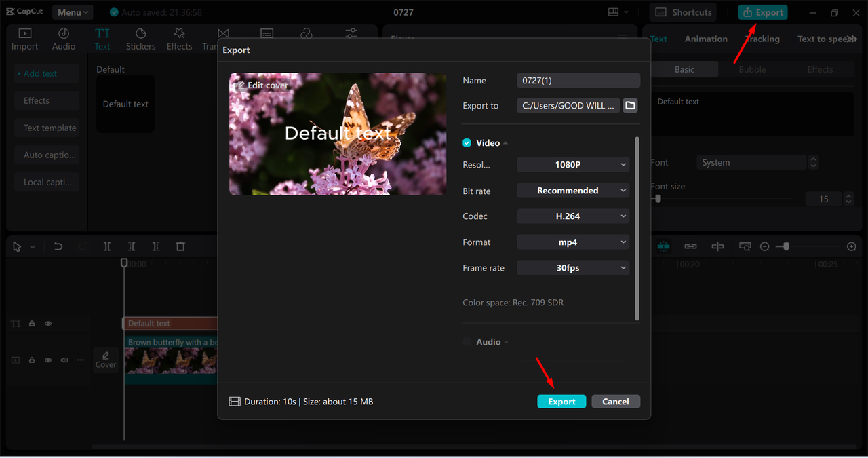Open Text template in left sidebar
This screenshot has width=868, height=458.
(47, 128)
